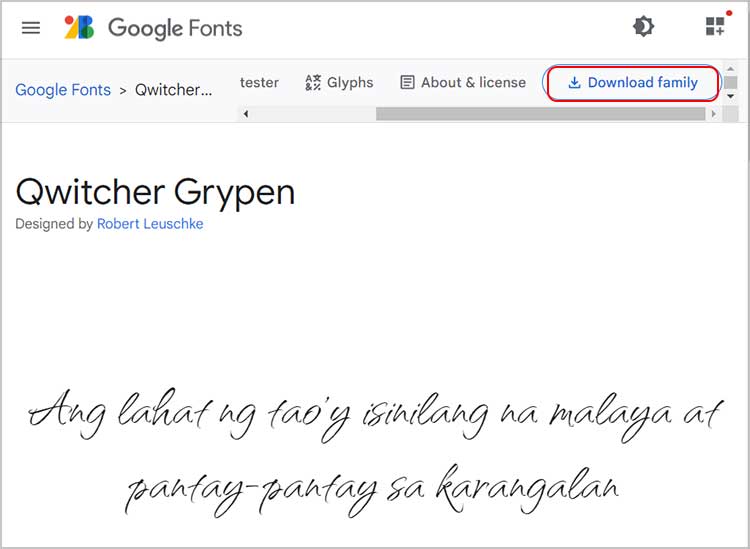Toggle the dark theme brightness icon

[x=643, y=26]
